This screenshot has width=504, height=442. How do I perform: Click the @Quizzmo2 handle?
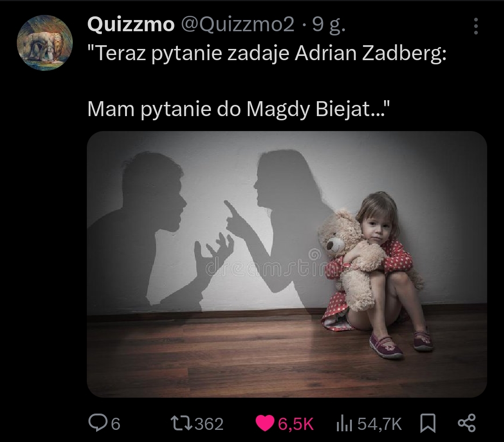[x=238, y=24]
